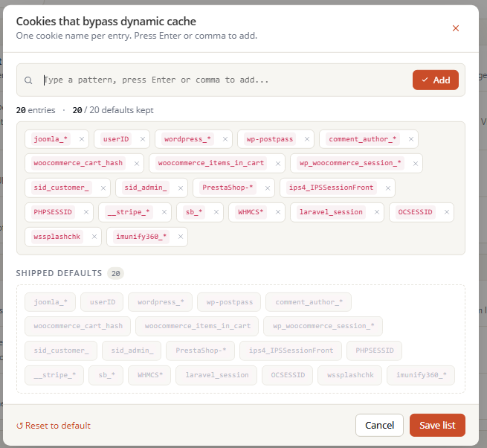Click shipped default chip PHPSESSID
The height and width of the screenshot is (448, 487).
point(375,351)
